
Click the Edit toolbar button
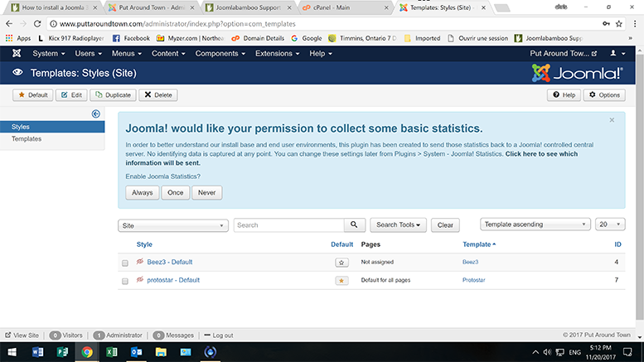click(71, 94)
